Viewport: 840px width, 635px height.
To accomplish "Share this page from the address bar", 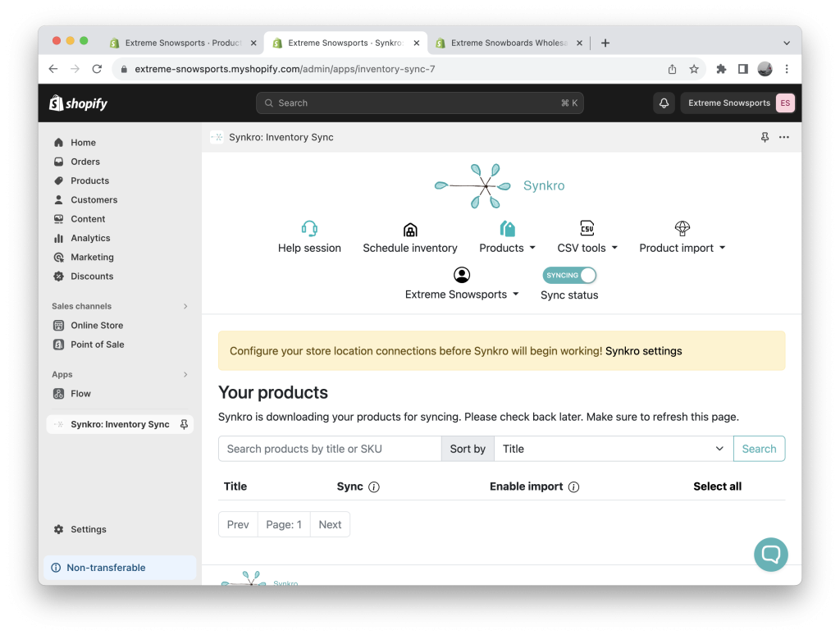I will [x=672, y=69].
